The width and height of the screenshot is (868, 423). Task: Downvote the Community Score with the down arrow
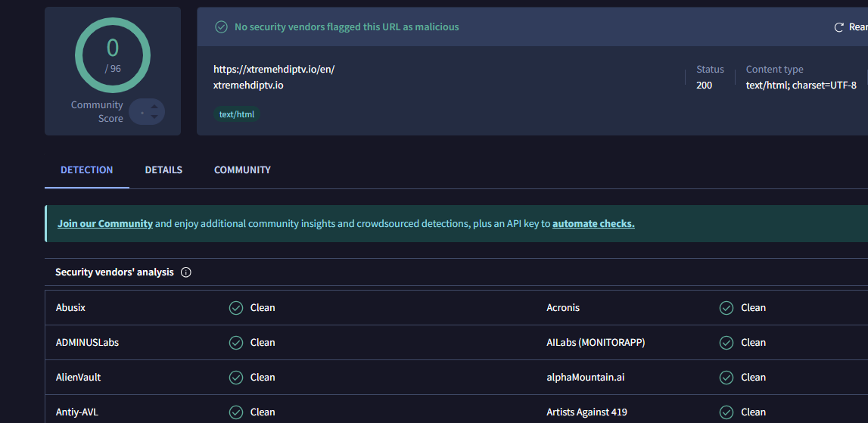point(154,117)
